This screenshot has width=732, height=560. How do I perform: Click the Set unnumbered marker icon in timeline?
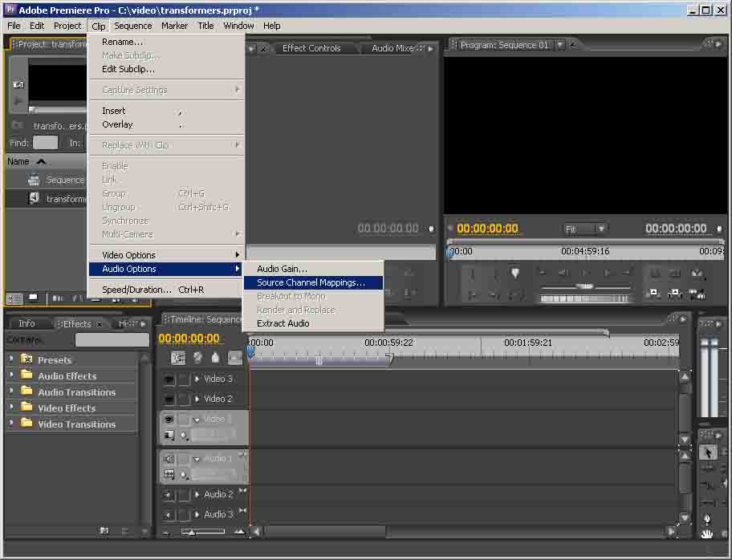pyautogui.click(x=215, y=358)
